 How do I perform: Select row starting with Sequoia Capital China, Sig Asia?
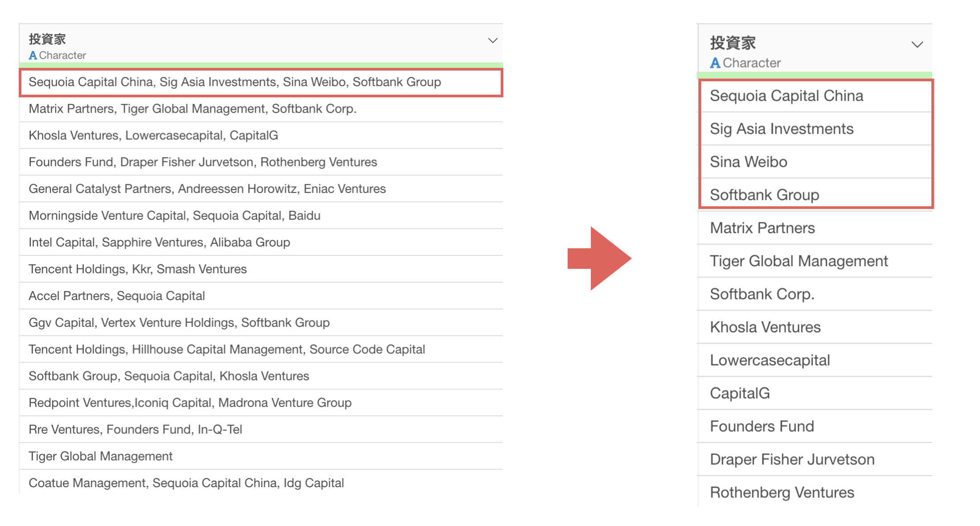point(261,82)
